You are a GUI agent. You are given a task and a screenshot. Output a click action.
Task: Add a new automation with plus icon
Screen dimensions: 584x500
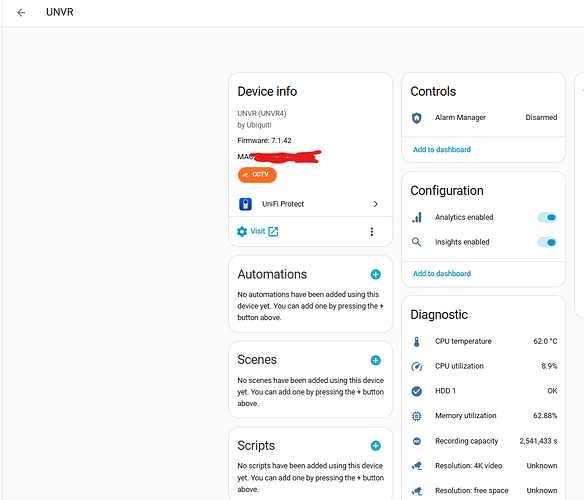[375, 275]
